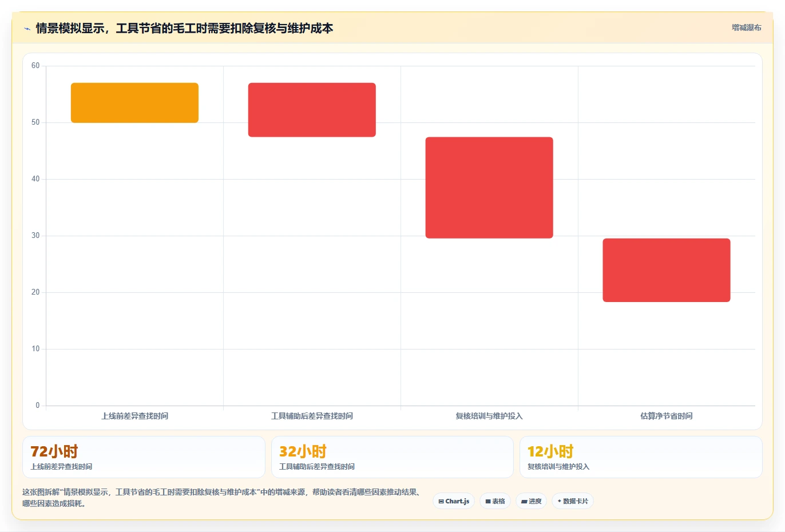
Task: Click the 增减瀑布 label at top right
Action: coord(747,27)
